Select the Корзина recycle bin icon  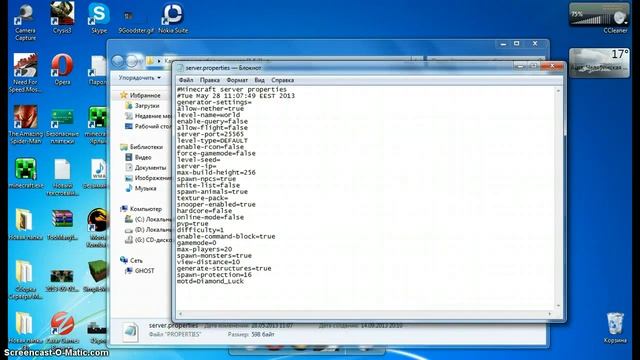615,328
